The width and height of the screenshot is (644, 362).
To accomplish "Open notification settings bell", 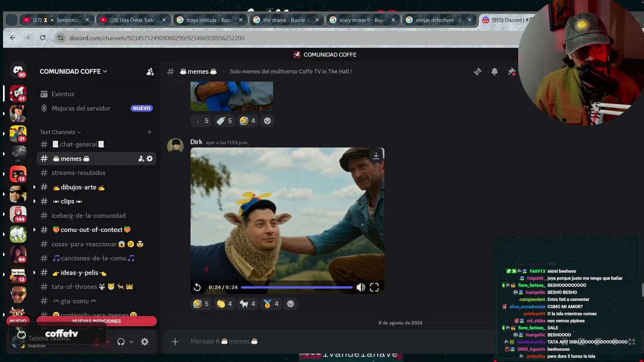I will pos(495,71).
